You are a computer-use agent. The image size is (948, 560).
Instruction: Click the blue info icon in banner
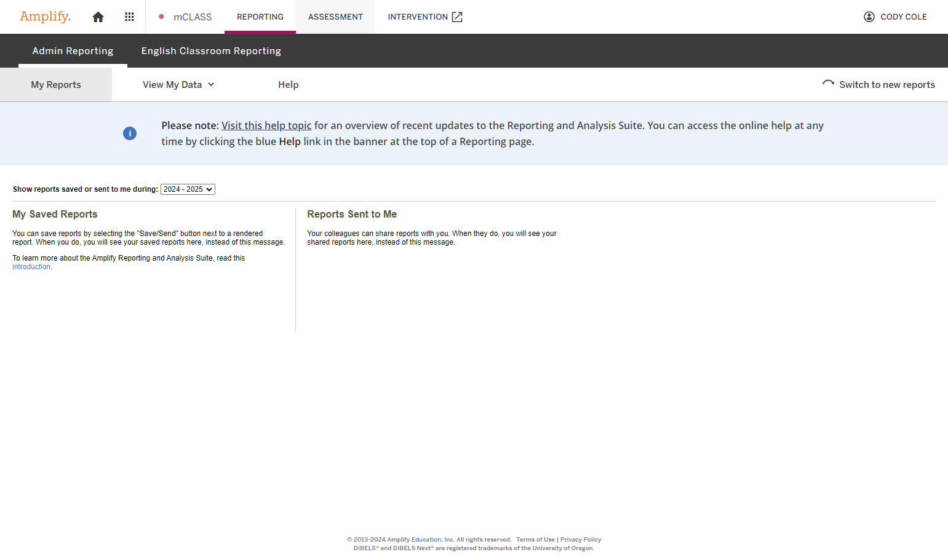(x=130, y=133)
